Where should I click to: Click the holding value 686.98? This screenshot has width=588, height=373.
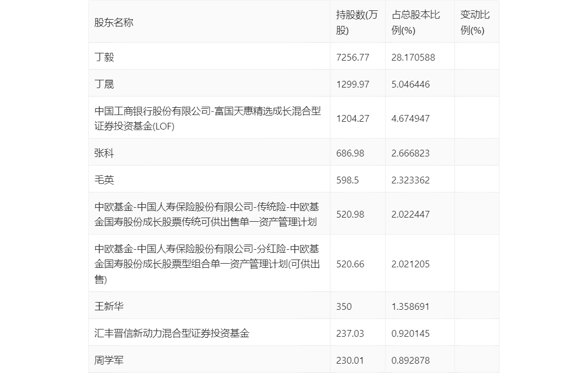point(350,153)
